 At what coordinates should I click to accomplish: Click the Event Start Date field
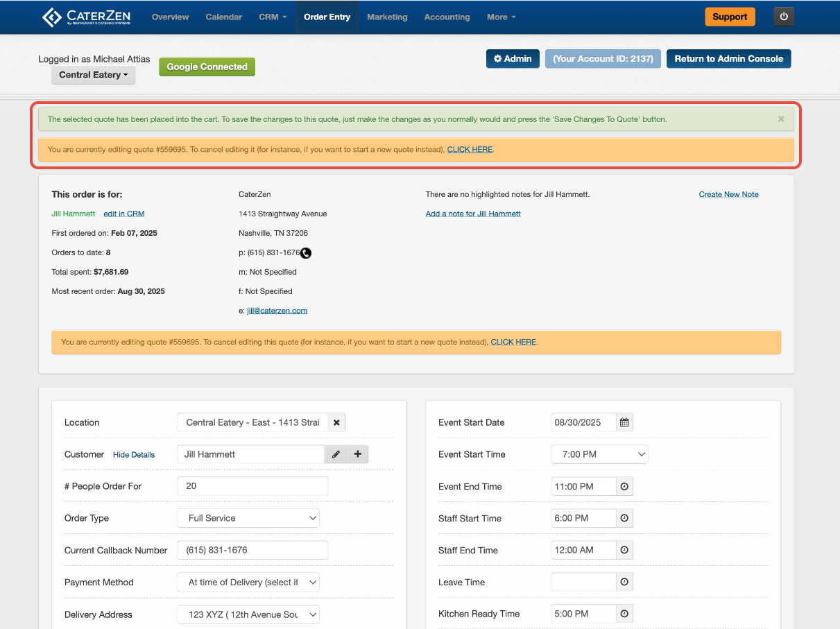coord(583,422)
